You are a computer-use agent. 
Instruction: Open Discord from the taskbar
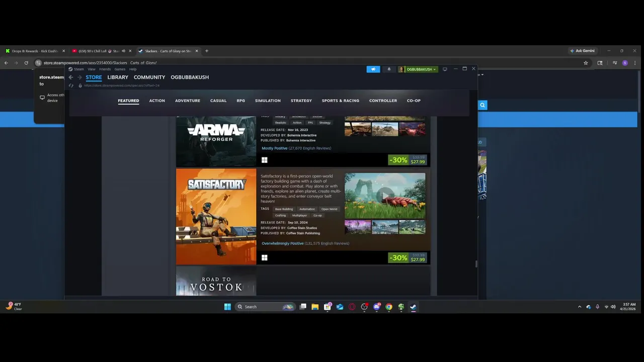click(377, 307)
